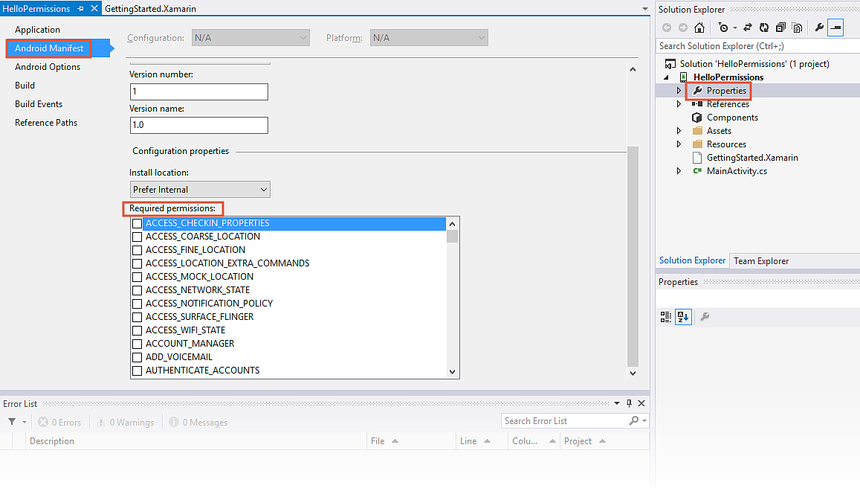The height and width of the screenshot is (497, 860).
Task: Switch to the Team Explorer tab
Action: (760, 261)
